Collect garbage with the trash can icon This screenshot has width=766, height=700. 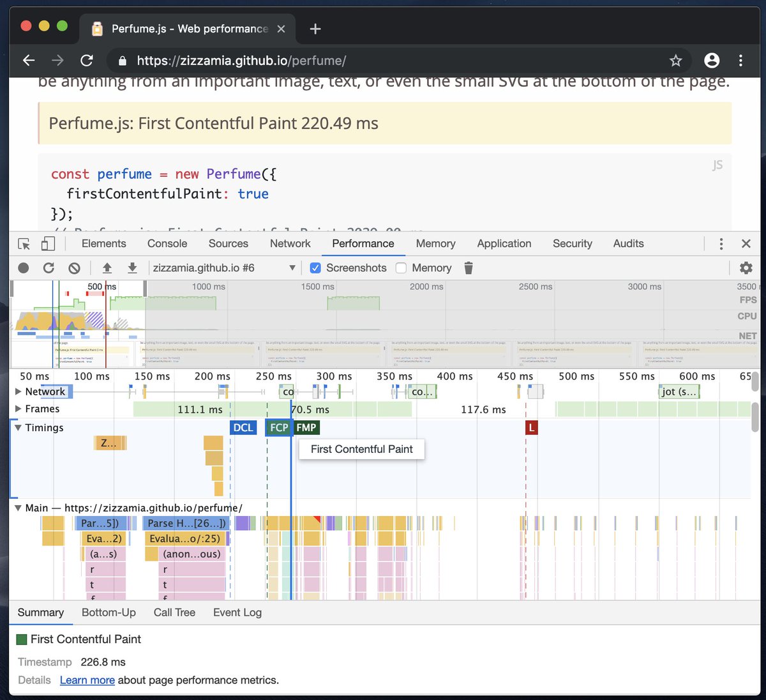click(469, 268)
